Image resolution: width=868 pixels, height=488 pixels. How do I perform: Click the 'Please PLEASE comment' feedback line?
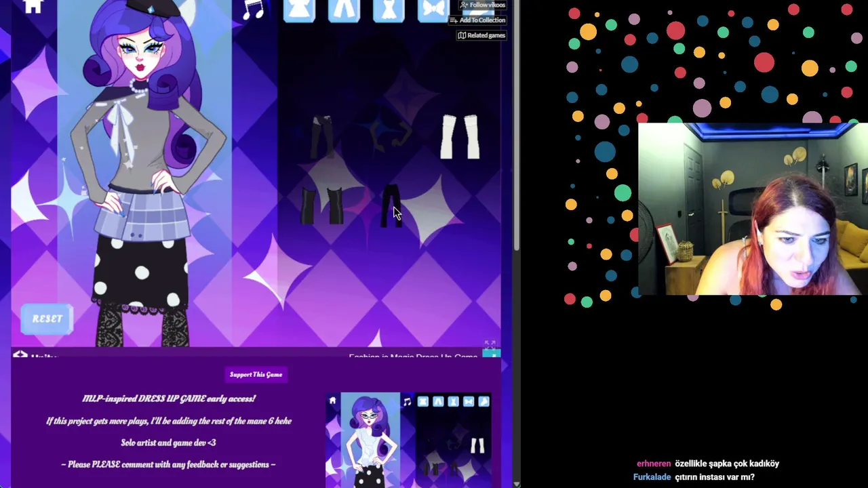click(168, 465)
